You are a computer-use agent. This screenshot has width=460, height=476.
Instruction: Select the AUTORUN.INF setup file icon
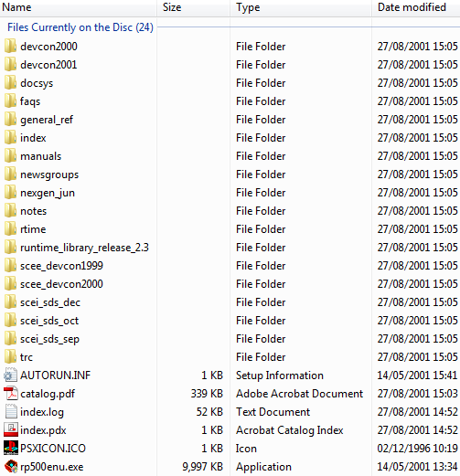11,375
